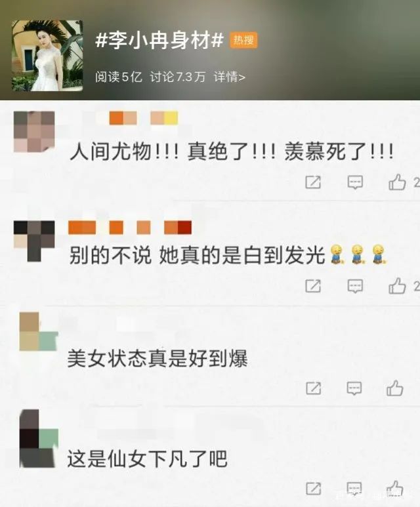Viewport: 420px width, 507px height.
Task: Reply to the 人间尤物 comment
Action: [355, 182]
